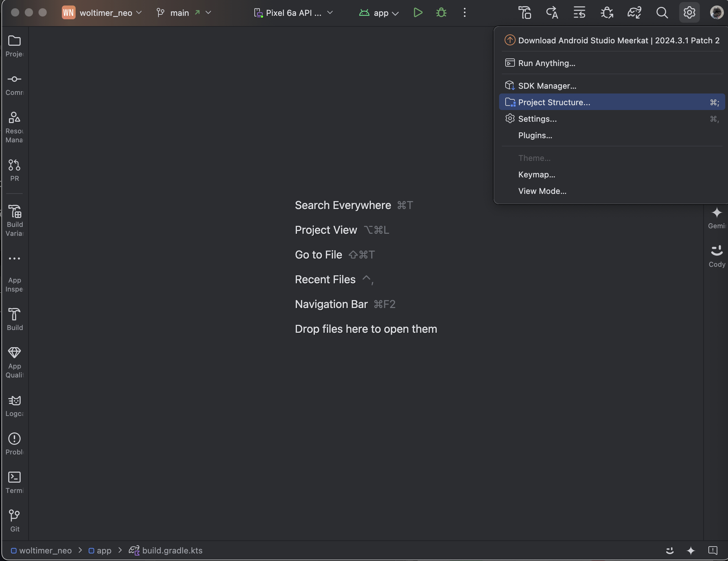
Task: Open the Pull Requests tool window
Action: [x=14, y=170]
